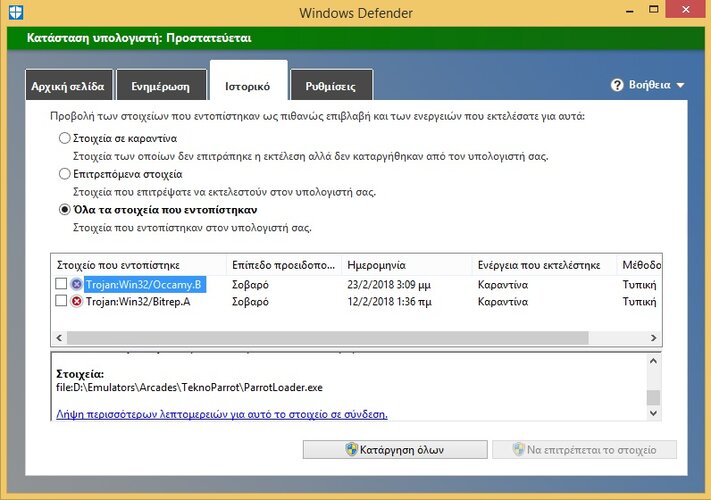
Task: Sort by Επίπεδο προειδοποίησης column header
Action: point(284,265)
